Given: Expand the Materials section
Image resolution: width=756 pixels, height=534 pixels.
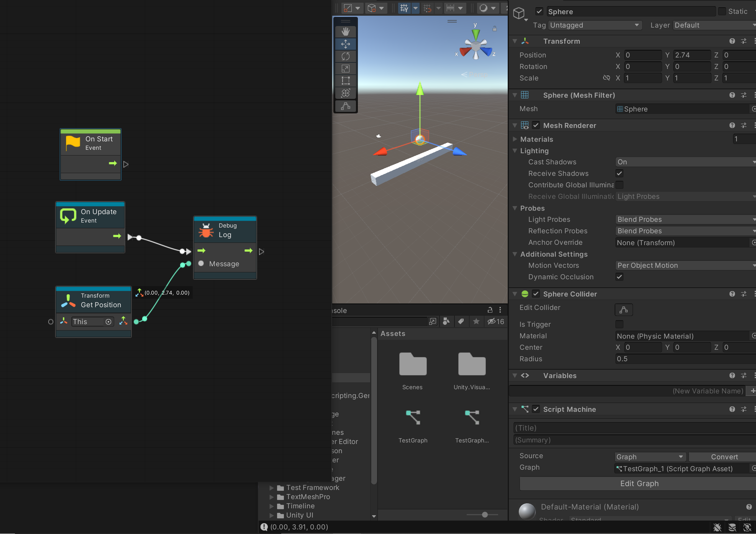Looking at the screenshot, I should [x=515, y=139].
